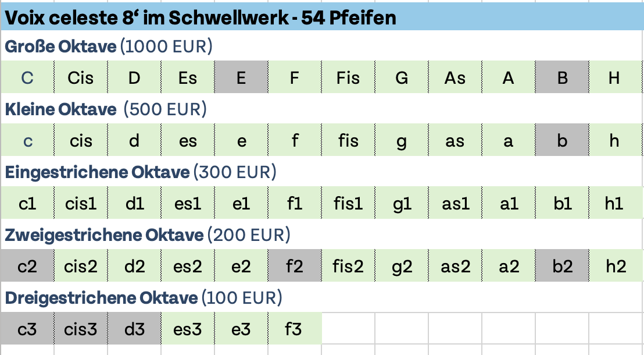
Task: Click the 'Eingestrichene Oktave (300 EUR)' heading
Action: [141, 172]
